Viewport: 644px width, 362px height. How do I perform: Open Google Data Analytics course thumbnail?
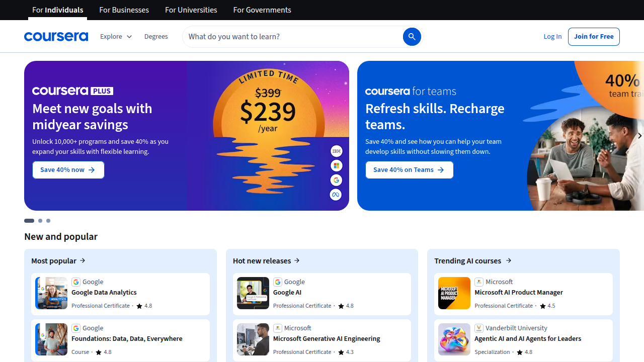(x=51, y=293)
